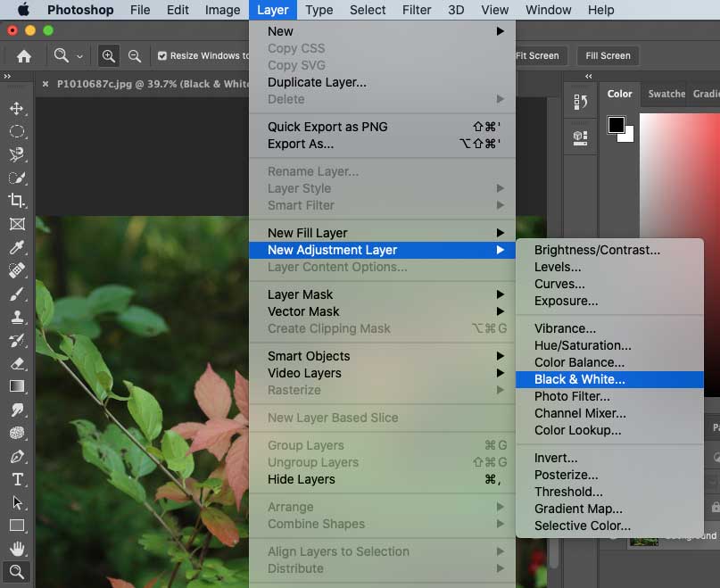This screenshot has height=588, width=720.
Task: Click the black foreground color swatch
Action: click(x=616, y=125)
